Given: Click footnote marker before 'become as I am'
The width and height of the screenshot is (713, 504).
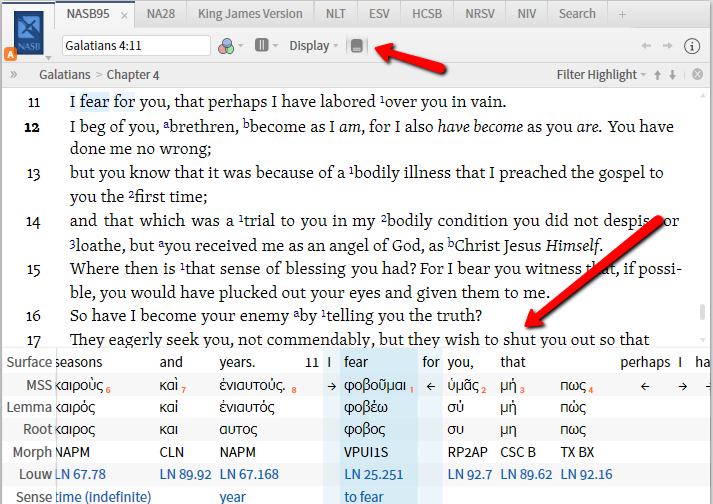Looking at the screenshot, I should (x=246, y=123).
